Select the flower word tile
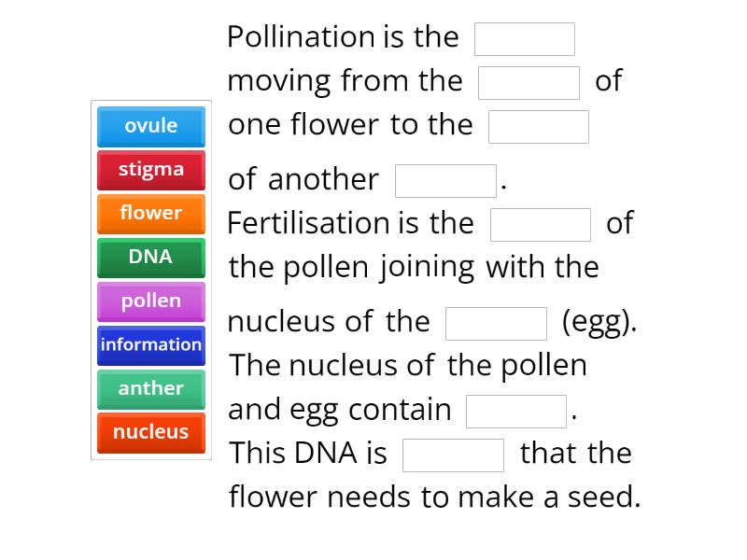Screen dimensions: 747x560 click(x=150, y=214)
